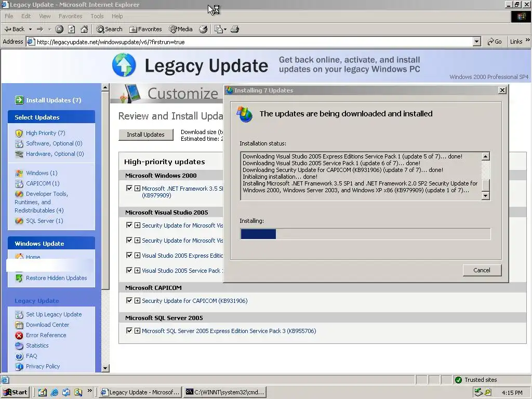Uncheck Visual Studio 2005 Service Pack update
The image size is (532, 399).
[129, 270]
